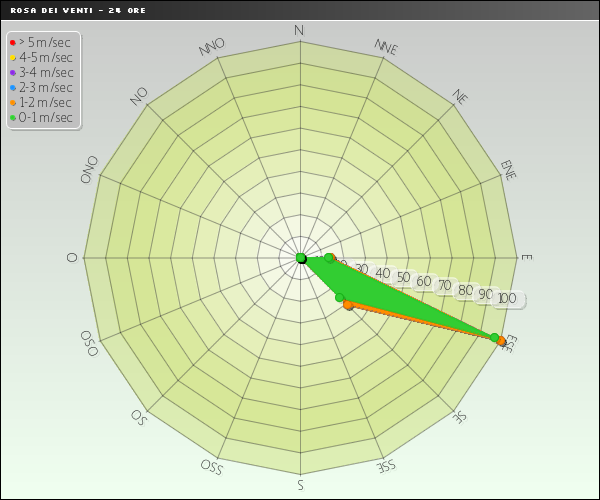Click the green data point on SE axis
Screen dimensions: 600x500
click(339, 297)
